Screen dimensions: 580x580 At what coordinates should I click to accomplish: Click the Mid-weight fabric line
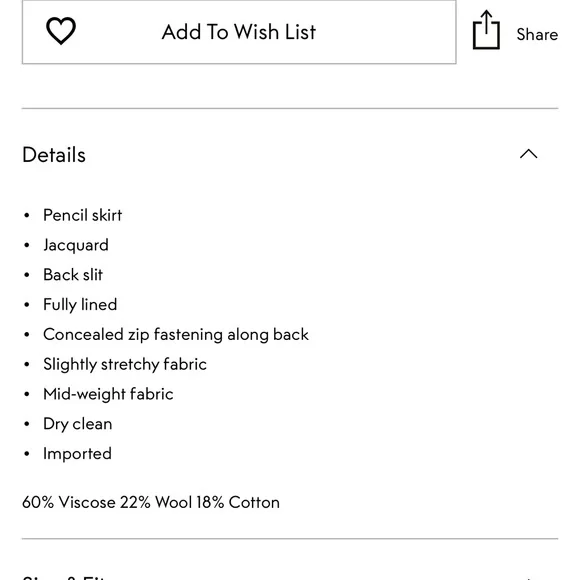point(108,394)
